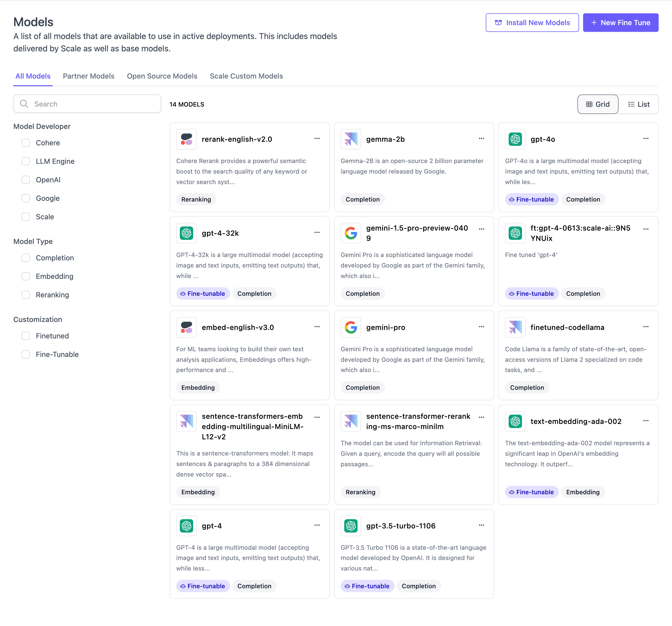Image resolution: width=672 pixels, height=626 pixels.
Task: Click the sentence-transformer-reranking logo icon
Action: click(351, 421)
